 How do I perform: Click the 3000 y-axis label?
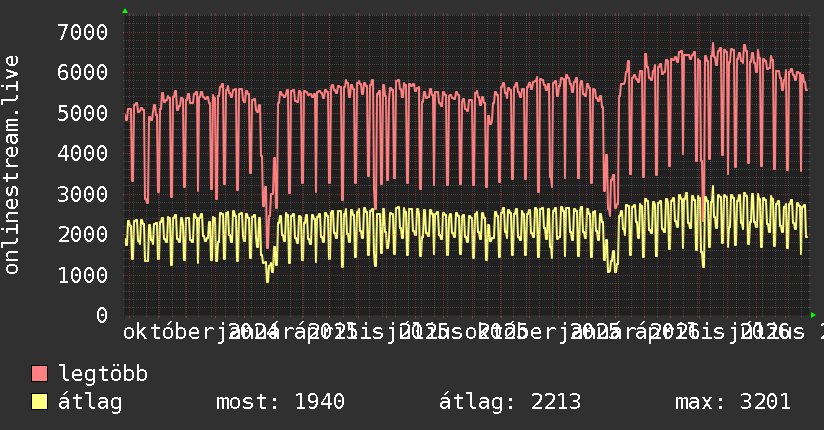[x=83, y=194]
